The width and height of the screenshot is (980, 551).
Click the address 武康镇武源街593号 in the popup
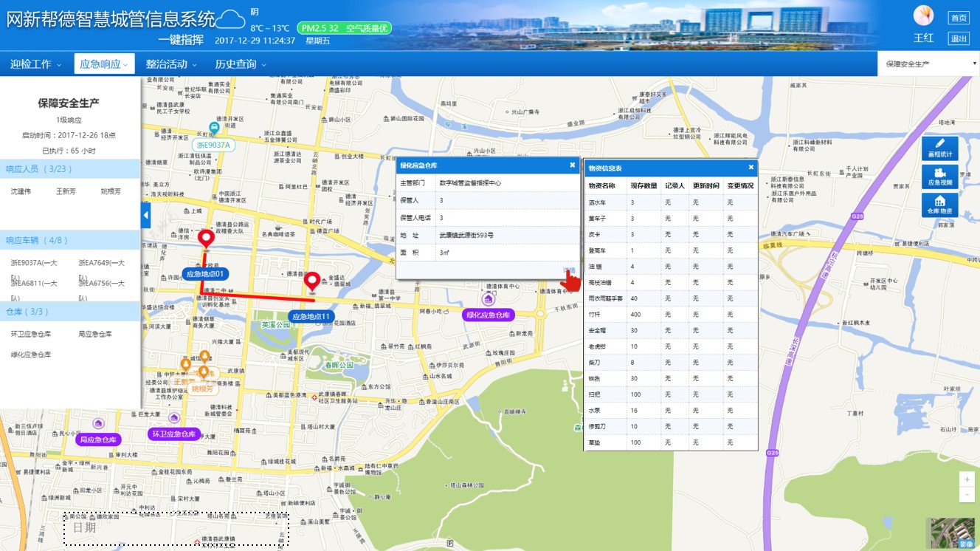pos(467,235)
